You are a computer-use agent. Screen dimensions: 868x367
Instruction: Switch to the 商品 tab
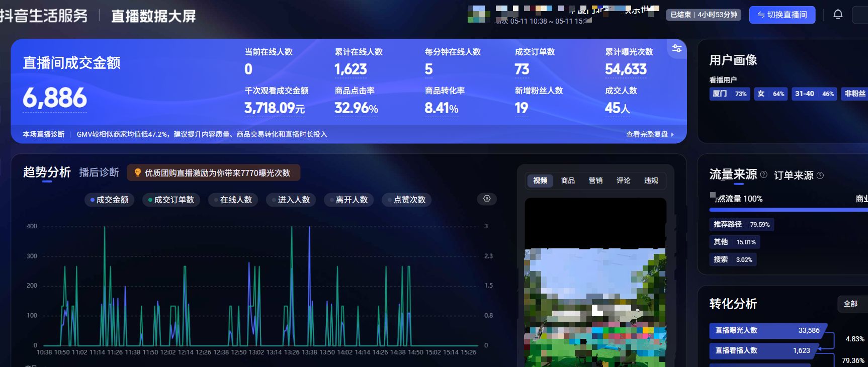click(568, 180)
